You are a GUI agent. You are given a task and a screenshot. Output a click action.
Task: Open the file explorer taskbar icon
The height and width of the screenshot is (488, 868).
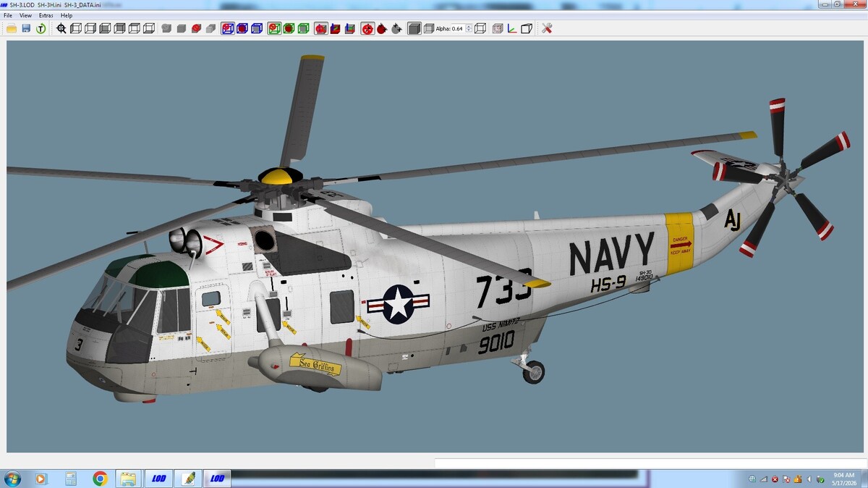coord(128,479)
